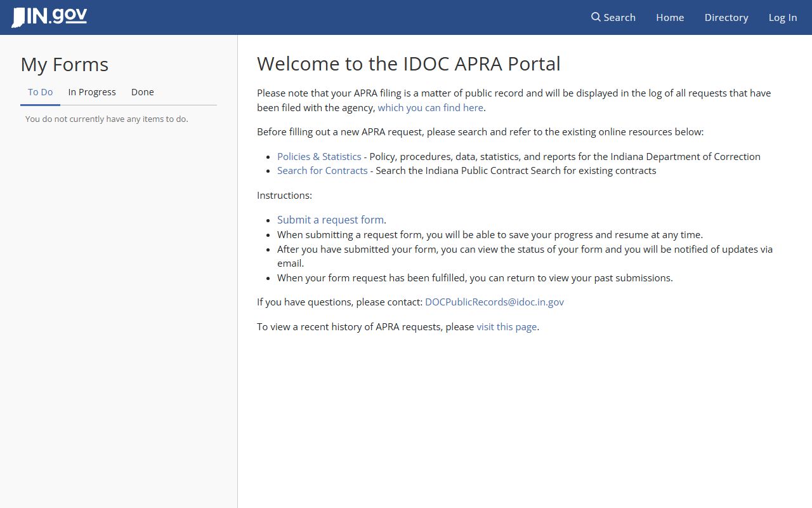812x508 pixels.
Task: Click the 'Instructions:' label
Action: pyautogui.click(x=284, y=196)
